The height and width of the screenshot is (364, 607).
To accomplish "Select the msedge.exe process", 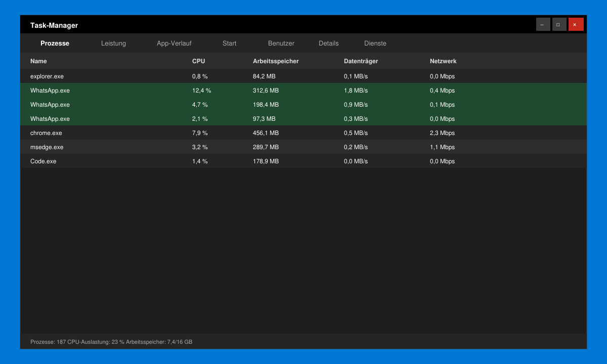I will [x=303, y=147].
